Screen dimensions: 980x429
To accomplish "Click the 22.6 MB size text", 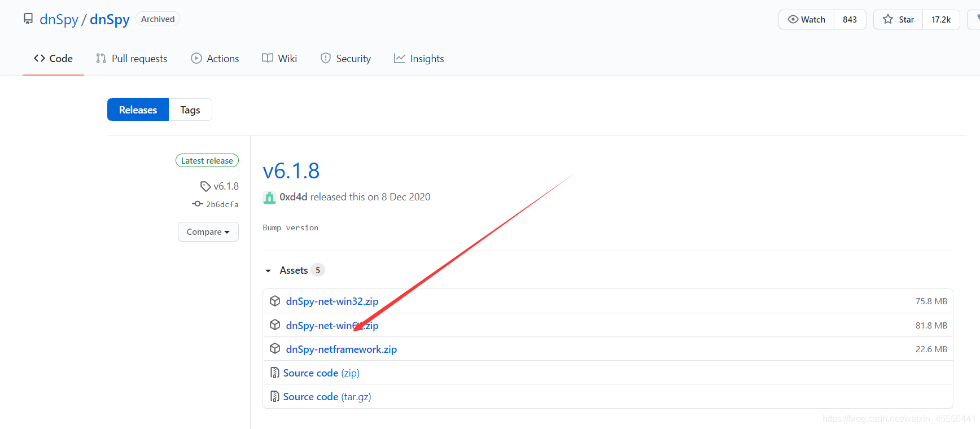I will coord(931,349).
